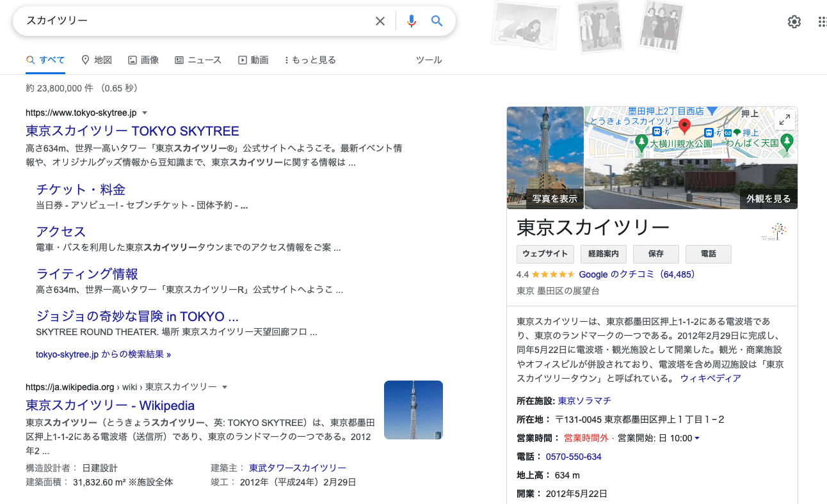Open the 東京ソラマチ link
The image size is (827, 504).
(584, 401)
